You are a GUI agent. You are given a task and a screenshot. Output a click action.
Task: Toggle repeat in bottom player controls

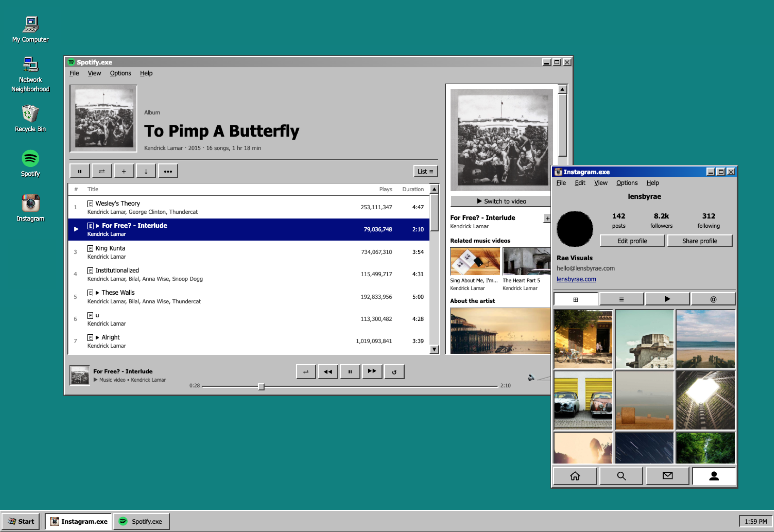pyautogui.click(x=394, y=372)
